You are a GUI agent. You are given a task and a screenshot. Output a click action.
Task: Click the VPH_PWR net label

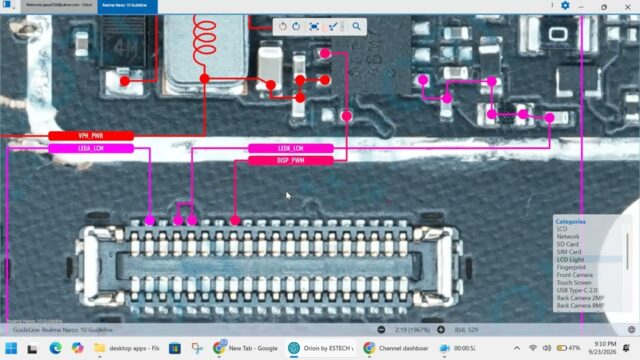click(x=91, y=136)
